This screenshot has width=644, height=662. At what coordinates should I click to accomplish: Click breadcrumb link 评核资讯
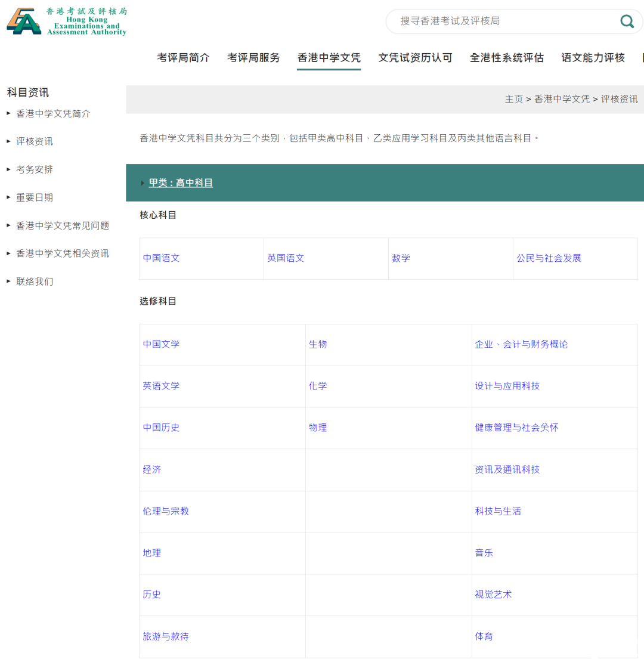click(x=620, y=99)
